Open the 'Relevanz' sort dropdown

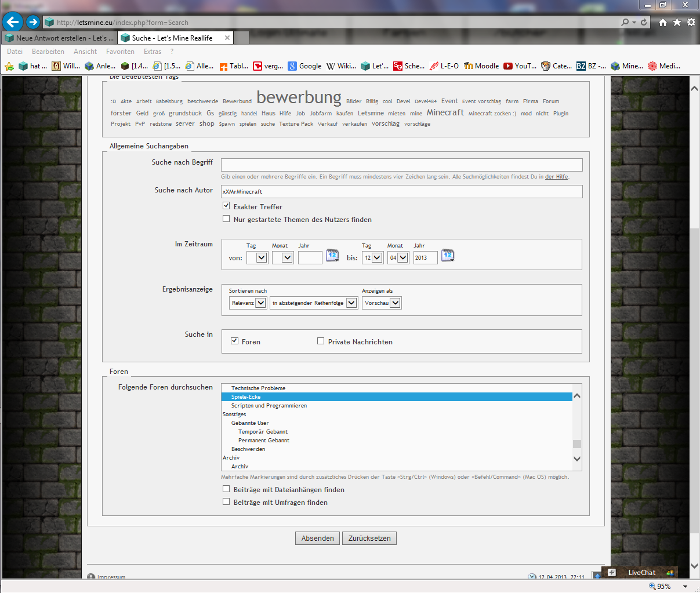[248, 303]
